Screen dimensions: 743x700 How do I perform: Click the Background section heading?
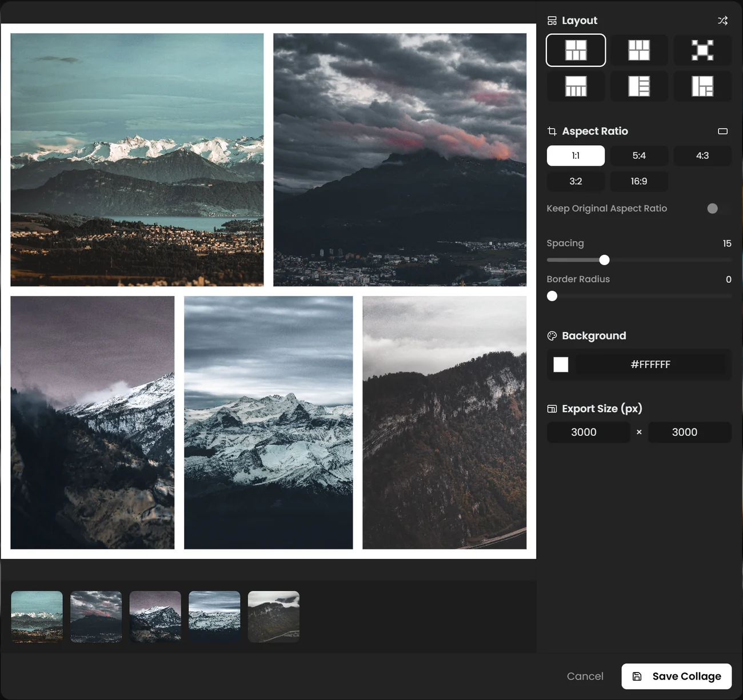pyautogui.click(x=594, y=336)
